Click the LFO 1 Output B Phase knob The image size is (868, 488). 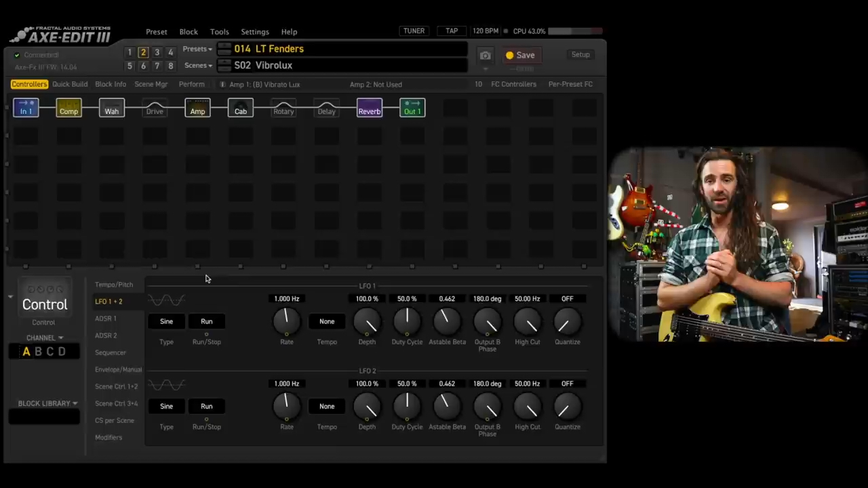[487, 321]
